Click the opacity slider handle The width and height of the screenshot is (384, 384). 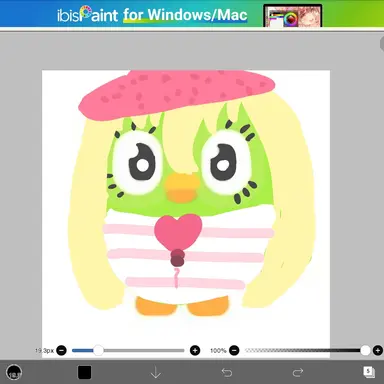pos(366,350)
